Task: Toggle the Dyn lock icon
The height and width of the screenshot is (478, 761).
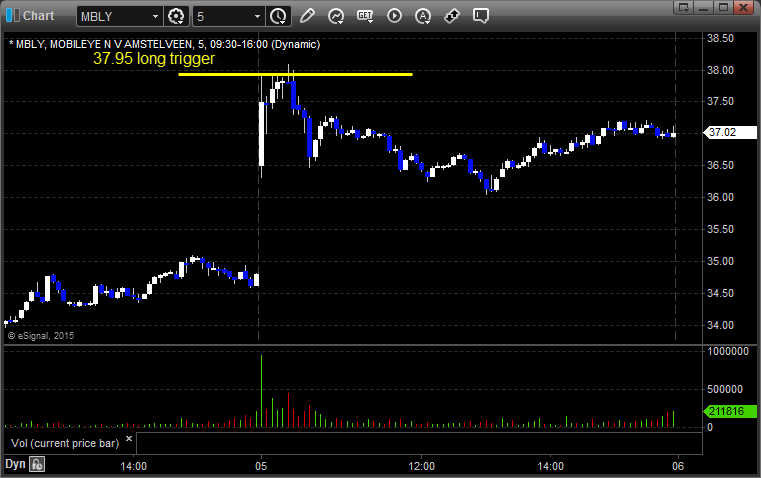Action: coord(37,464)
